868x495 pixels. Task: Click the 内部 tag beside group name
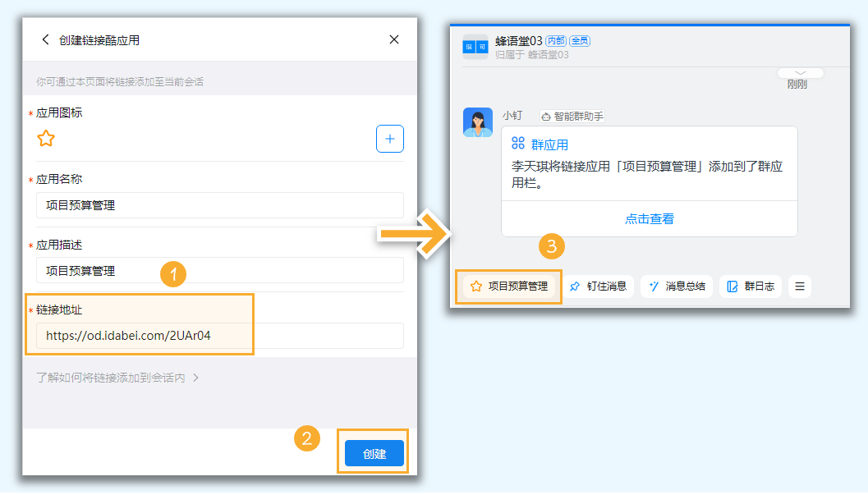[x=555, y=40]
